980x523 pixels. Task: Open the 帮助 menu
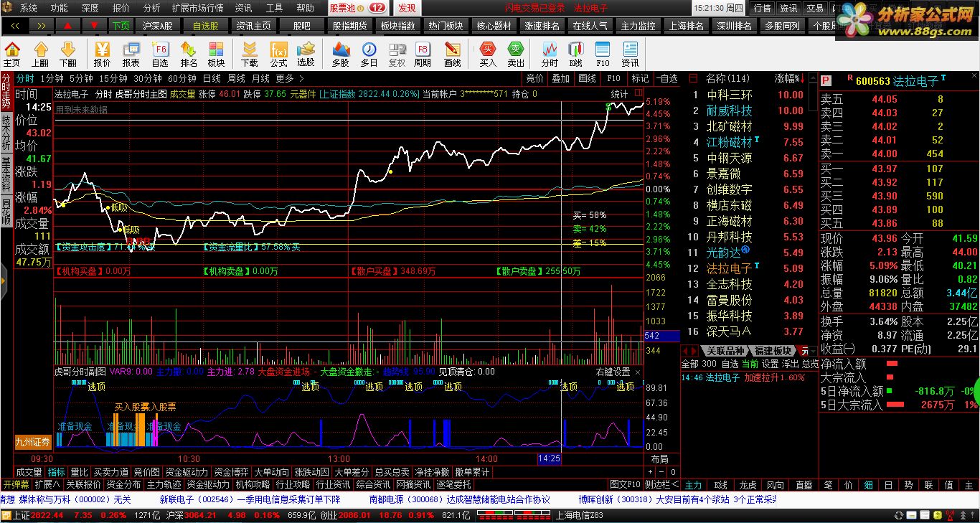point(305,8)
